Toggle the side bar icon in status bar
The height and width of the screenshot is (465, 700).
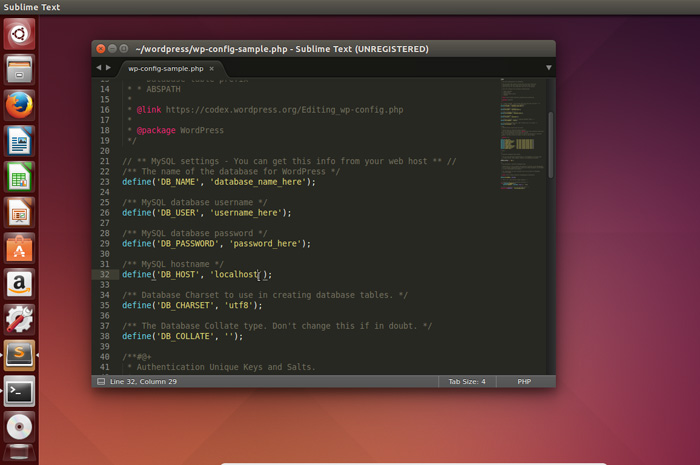pyautogui.click(x=101, y=382)
